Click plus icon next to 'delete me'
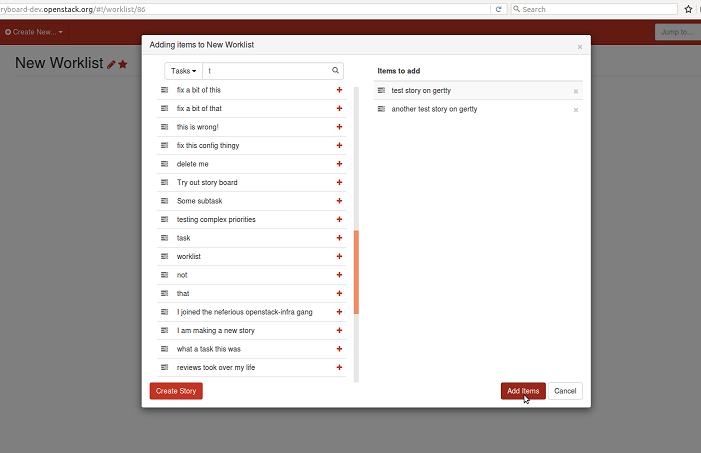Image resolution: width=701 pixels, height=453 pixels. pyautogui.click(x=339, y=164)
